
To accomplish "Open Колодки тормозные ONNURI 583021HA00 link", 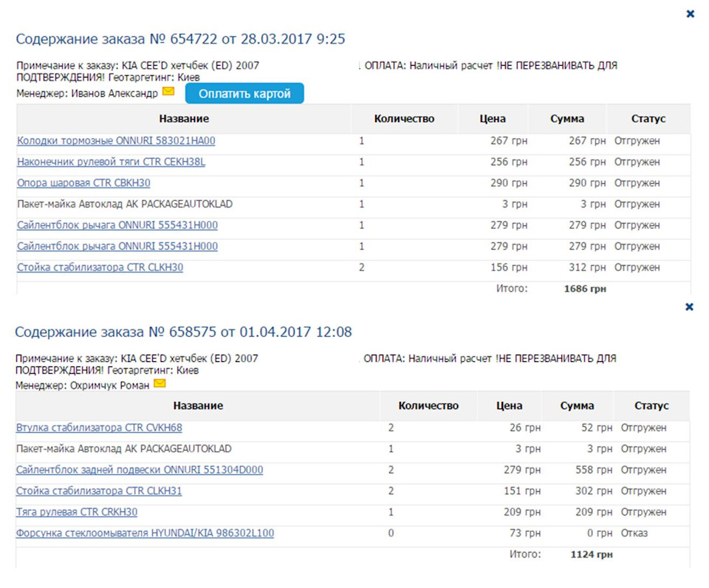I will (116, 140).
